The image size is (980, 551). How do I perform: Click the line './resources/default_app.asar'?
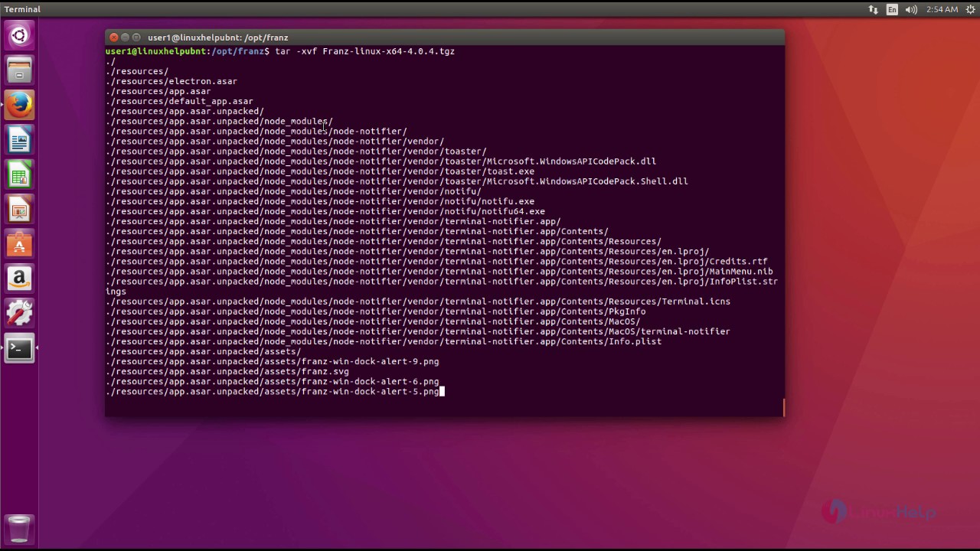point(180,101)
